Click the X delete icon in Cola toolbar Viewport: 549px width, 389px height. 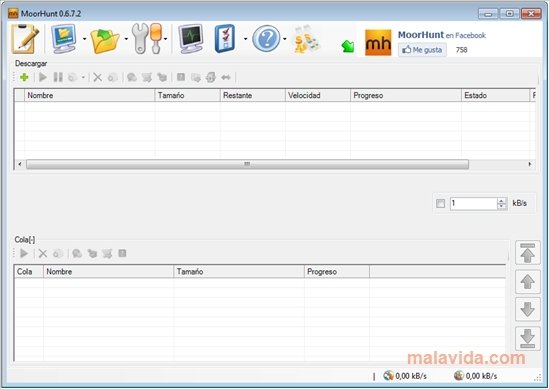tap(43, 253)
